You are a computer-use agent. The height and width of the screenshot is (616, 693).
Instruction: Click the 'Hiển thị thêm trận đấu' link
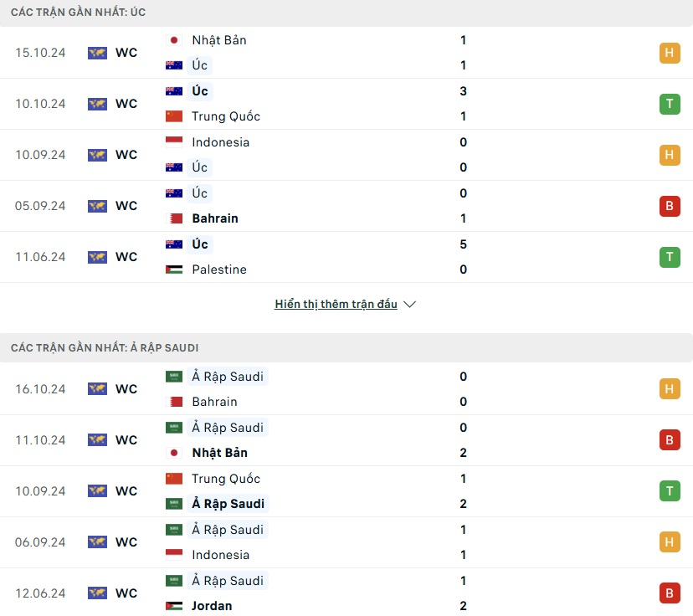336,304
